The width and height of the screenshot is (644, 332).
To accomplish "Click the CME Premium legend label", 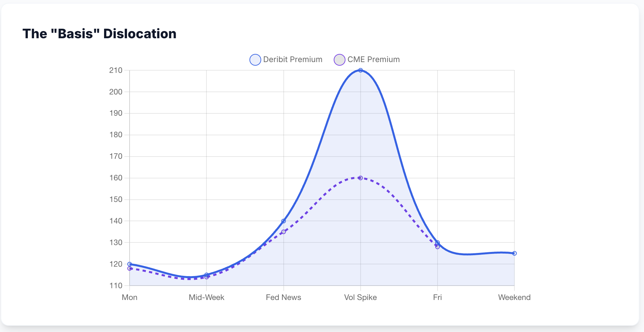I will pyautogui.click(x=373, y=59).
